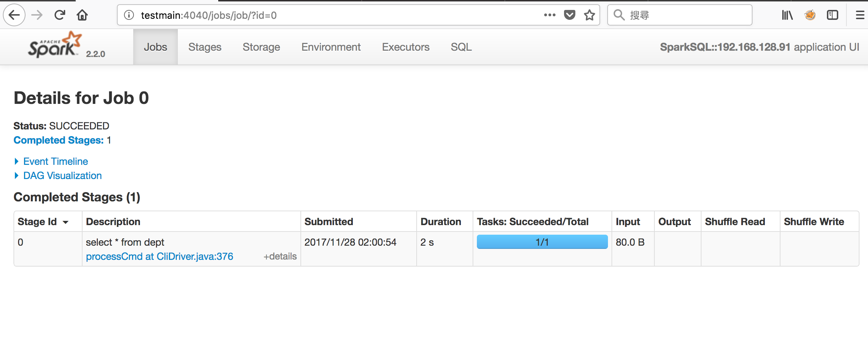Open the Executors tab
The height and width of the screenshot is (346, 868).
[406, 47]
